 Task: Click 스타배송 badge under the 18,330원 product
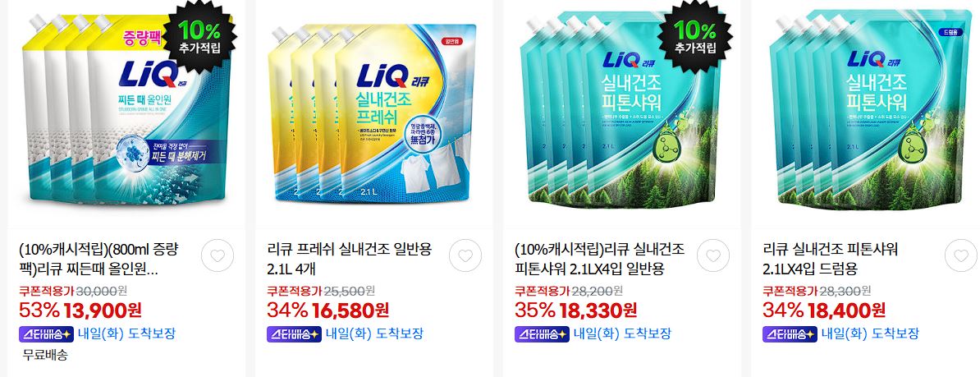pyautogui.click(x=542, y=333)
